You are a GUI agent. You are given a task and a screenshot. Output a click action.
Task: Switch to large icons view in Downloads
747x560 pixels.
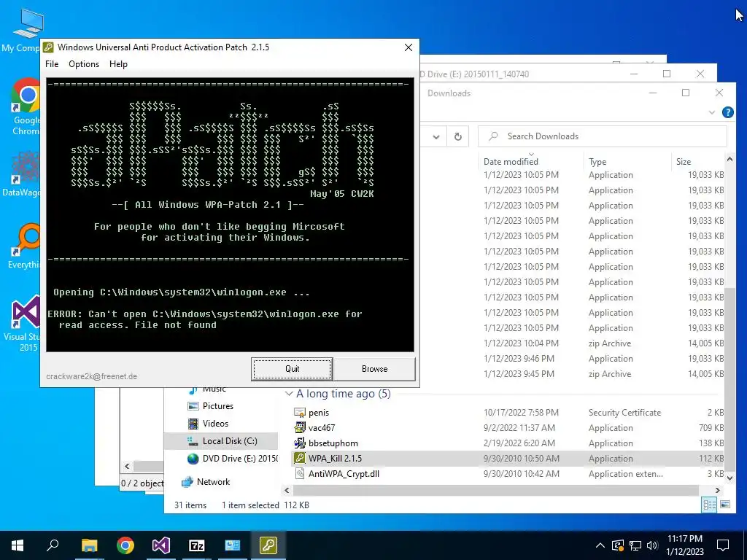(x=724, y=505)
